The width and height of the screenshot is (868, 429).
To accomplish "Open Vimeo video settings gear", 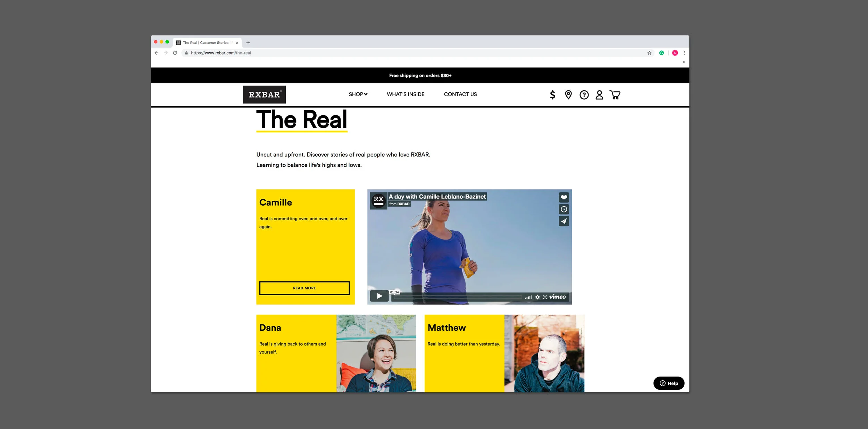I will (x=537, y=297).
